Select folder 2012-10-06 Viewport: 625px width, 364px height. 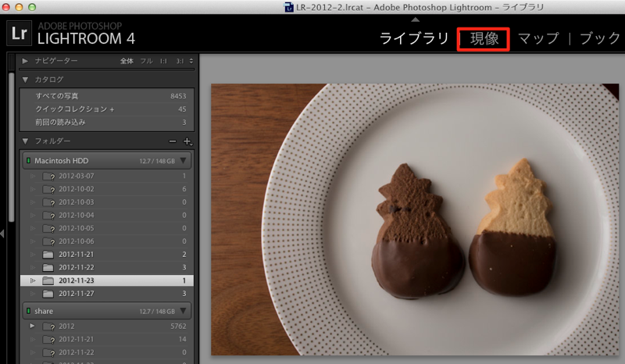107,241
